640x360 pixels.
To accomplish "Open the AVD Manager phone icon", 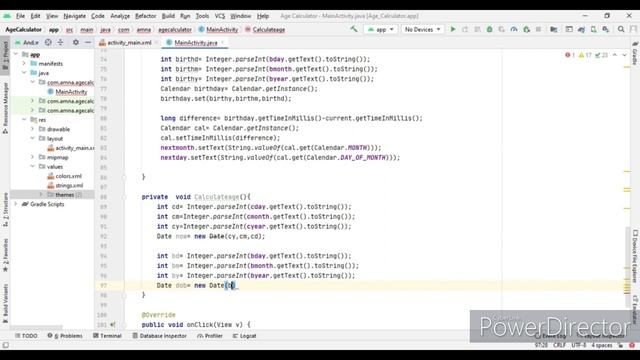I will (x=593, y=29).
